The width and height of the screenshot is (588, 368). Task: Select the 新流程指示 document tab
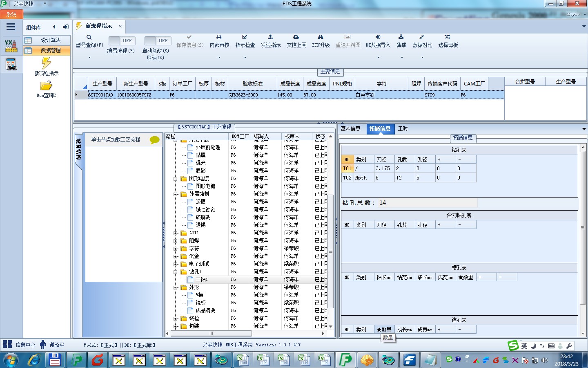[99, 26]
